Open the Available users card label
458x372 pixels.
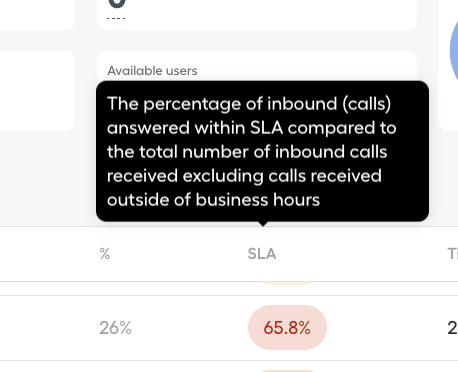point(152,71)
